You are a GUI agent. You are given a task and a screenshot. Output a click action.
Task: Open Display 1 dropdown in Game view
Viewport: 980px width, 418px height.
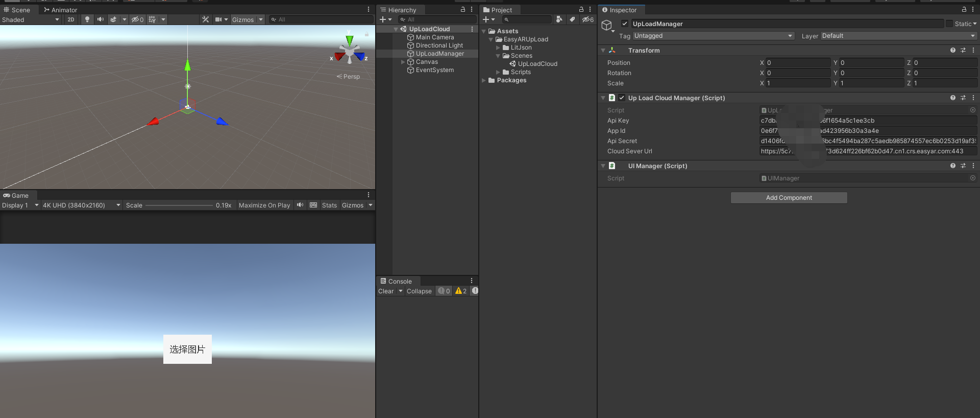coord(20,205)
